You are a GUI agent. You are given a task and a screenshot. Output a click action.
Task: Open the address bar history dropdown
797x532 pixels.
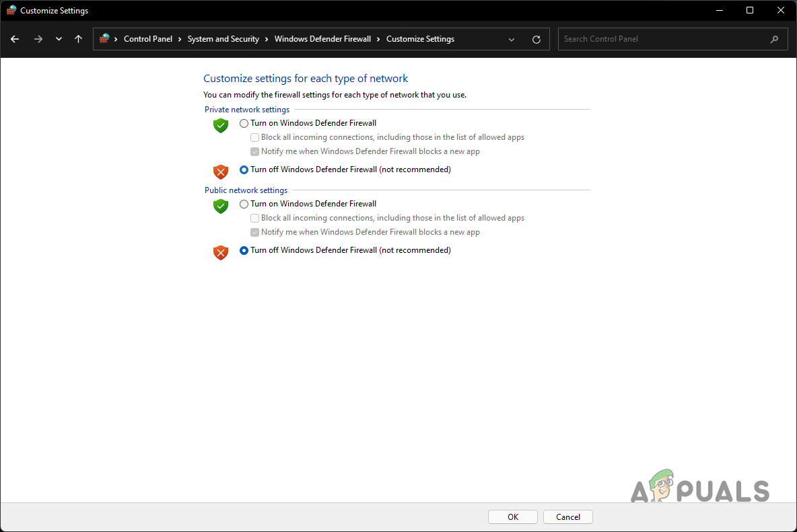[x=512, y=39]
